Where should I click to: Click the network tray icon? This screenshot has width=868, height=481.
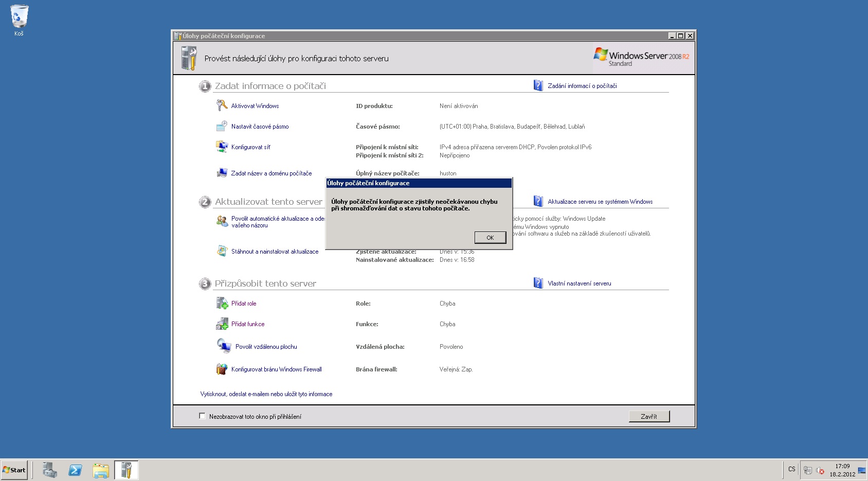pos(808,470)
